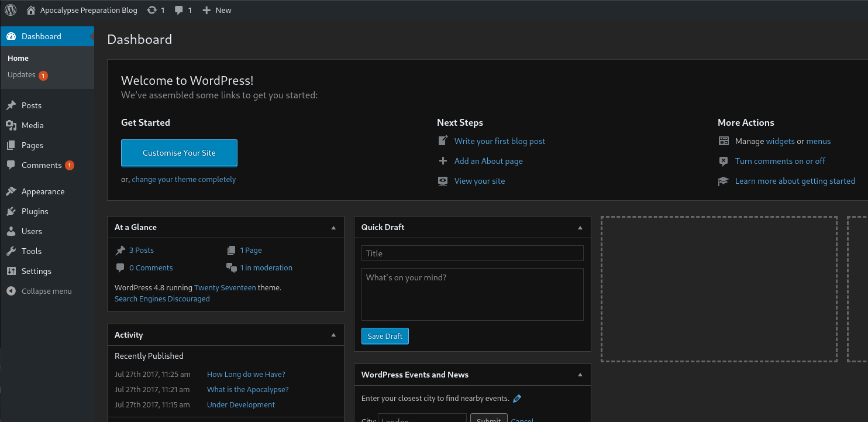Click the plus icon beside Add an About page
The height and width of the screenshot is (422, 868).
click(443, 161)
